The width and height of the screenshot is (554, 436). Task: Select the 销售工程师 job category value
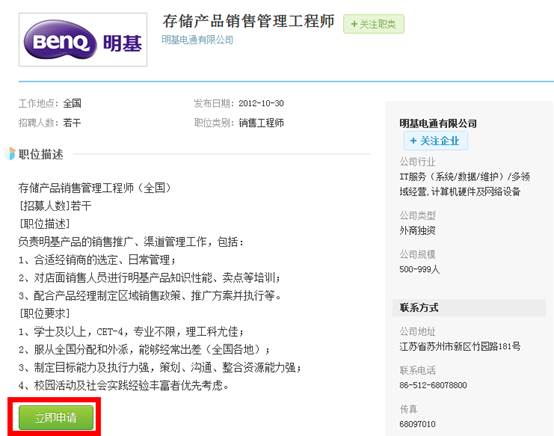(x=261, y=123)
